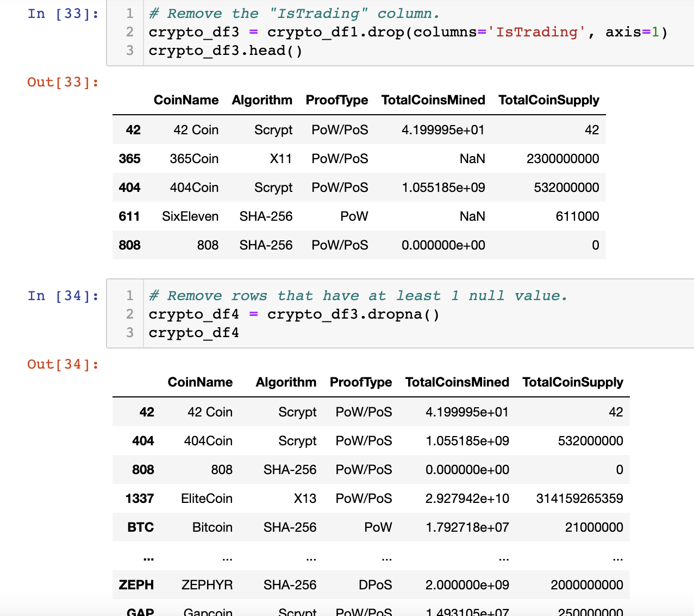This screenshot has width=694, height=616.
Task: Click the ZEPH index label
Action: click(x=136, y=585)
